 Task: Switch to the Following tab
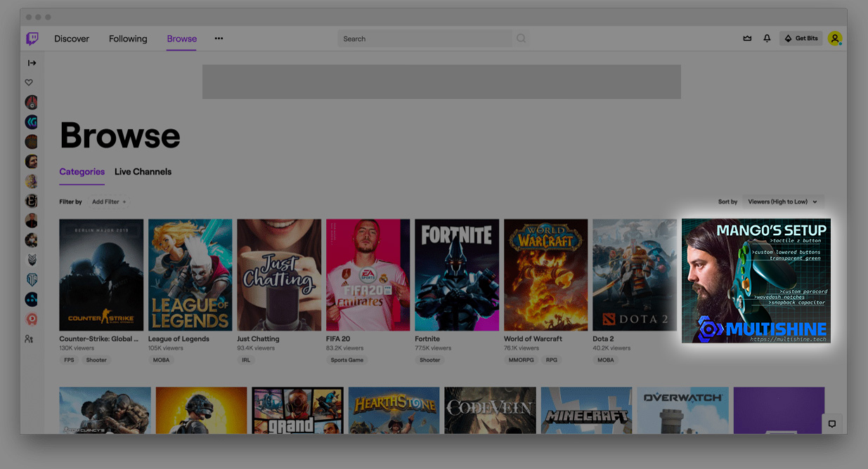[128, 39]
